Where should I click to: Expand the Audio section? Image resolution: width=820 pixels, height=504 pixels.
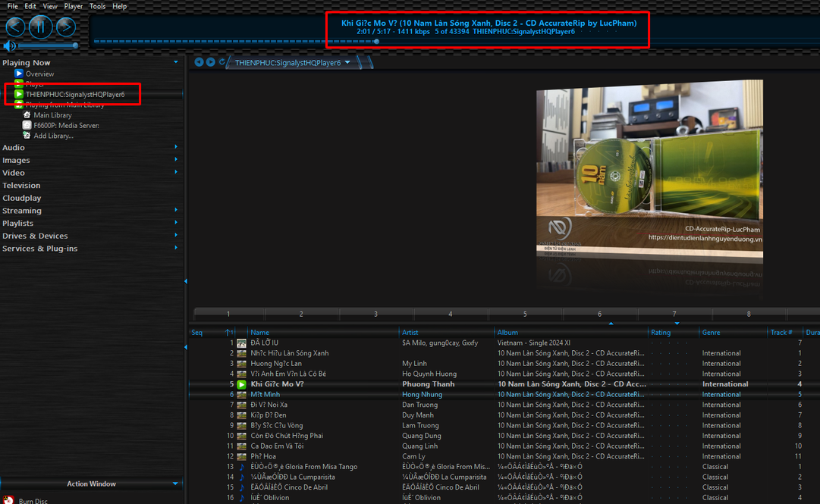(x=176, y=147)
